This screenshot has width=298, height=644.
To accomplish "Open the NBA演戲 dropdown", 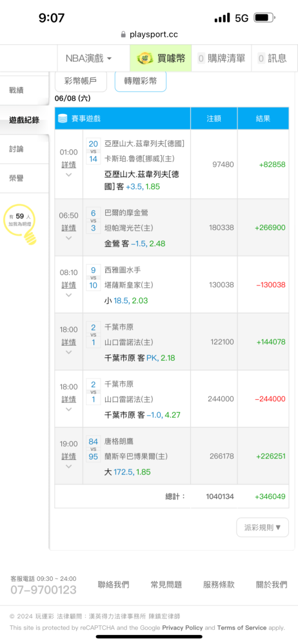I will click(88, 59).
